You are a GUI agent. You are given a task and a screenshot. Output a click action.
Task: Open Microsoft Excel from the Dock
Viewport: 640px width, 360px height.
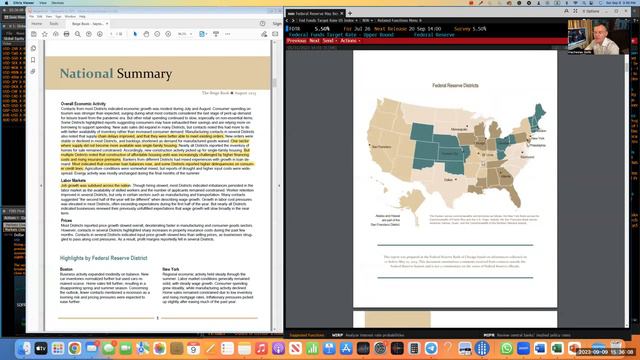click(x=557, y=348)
